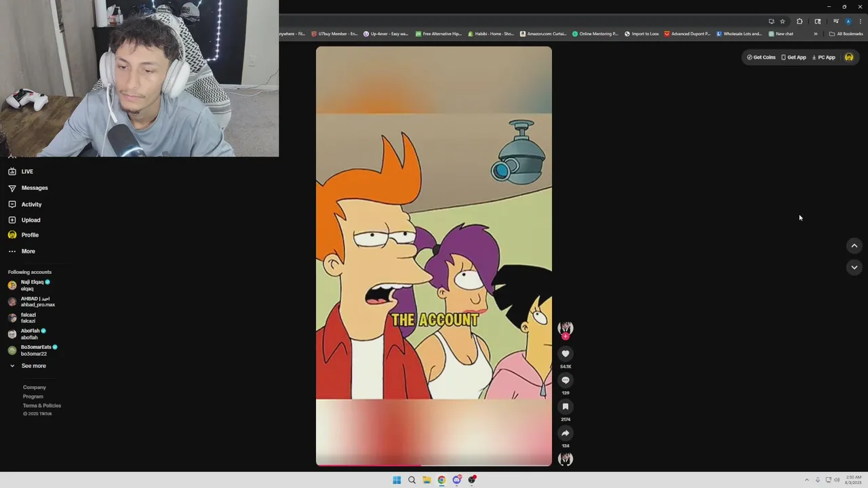Open the top-right profile avatar menu
The height and width of the screenshot is (488, 868).
click(x=849, y=58)
